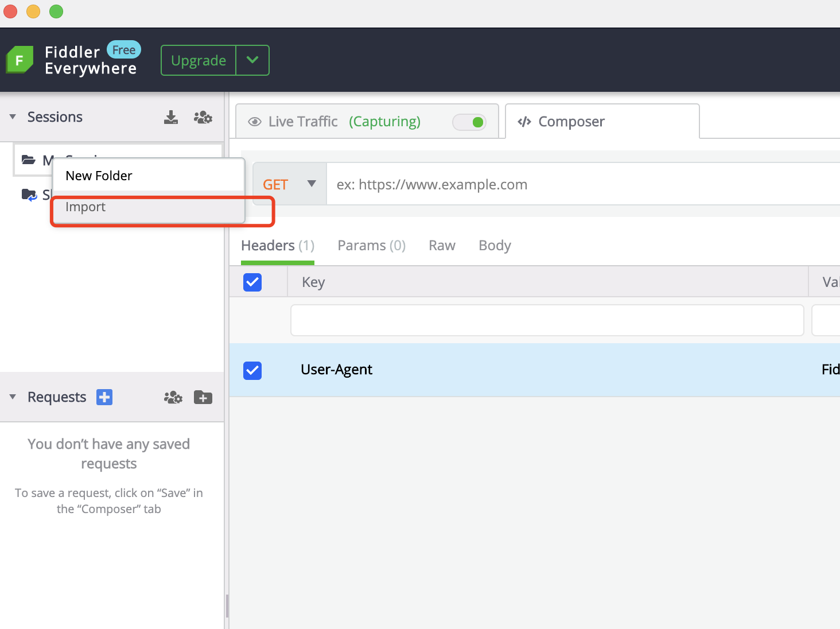Open Requests share users gear icon
The width and height of the screenshot is (840, 629).
(173, 397)
